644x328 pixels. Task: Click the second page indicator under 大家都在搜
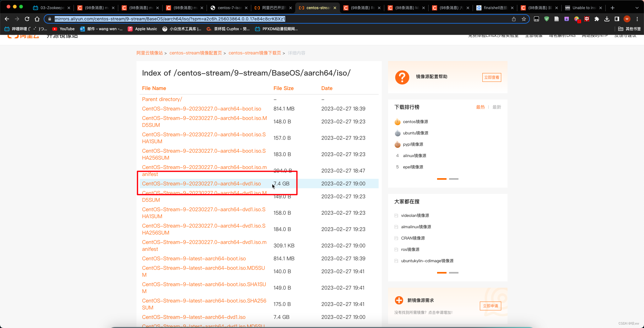[454, 273]
